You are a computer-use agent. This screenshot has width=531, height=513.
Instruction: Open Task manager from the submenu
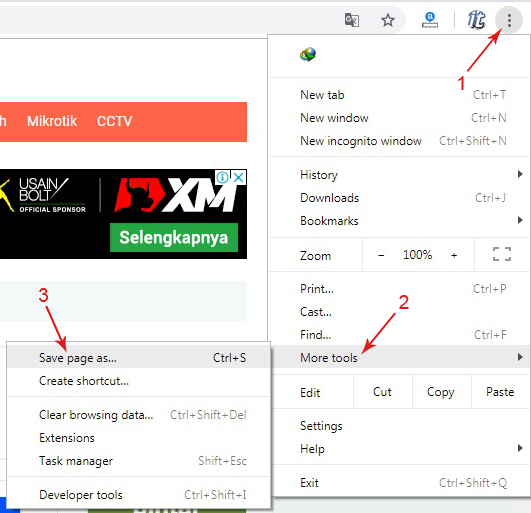(139, 461)
